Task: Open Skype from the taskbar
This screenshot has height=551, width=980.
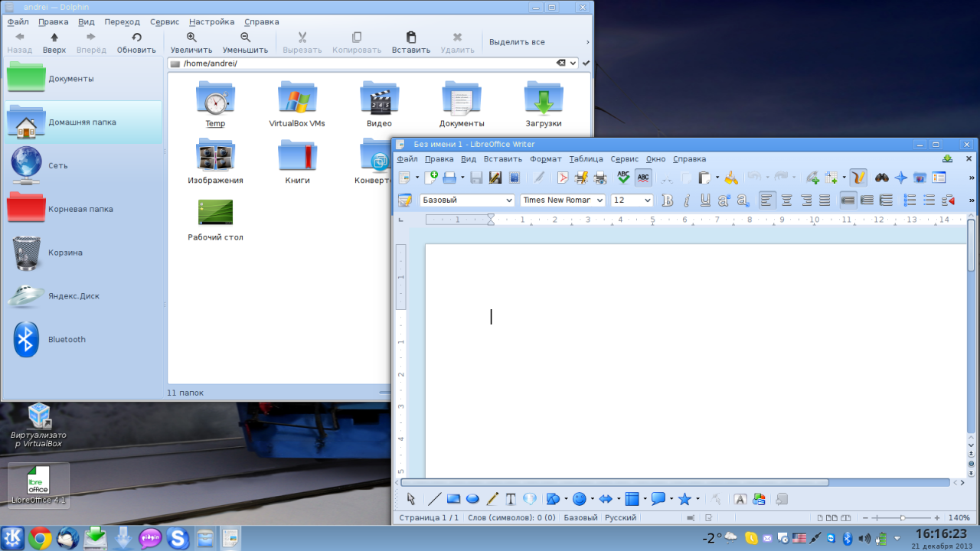Action: coord(178,538)
